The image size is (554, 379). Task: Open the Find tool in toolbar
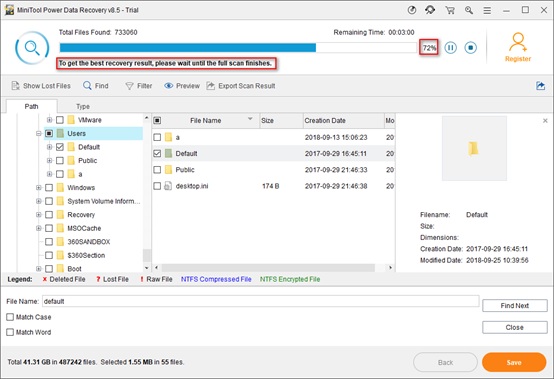click(96, 86)
